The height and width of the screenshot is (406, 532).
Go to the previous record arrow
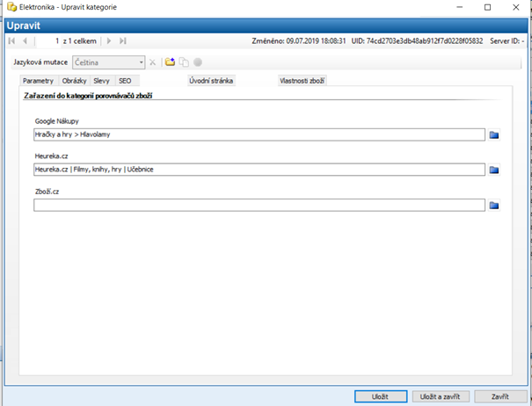[x=26, y=40]
